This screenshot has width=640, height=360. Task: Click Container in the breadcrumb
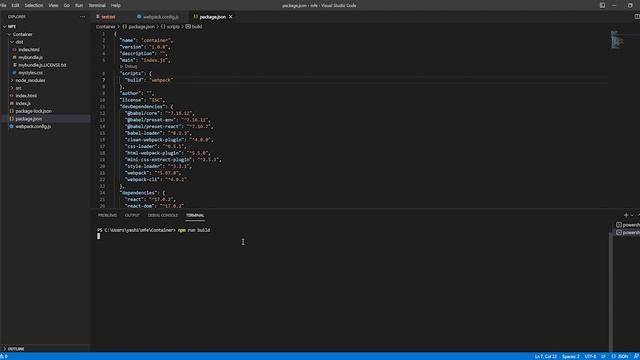pos(105,27)
